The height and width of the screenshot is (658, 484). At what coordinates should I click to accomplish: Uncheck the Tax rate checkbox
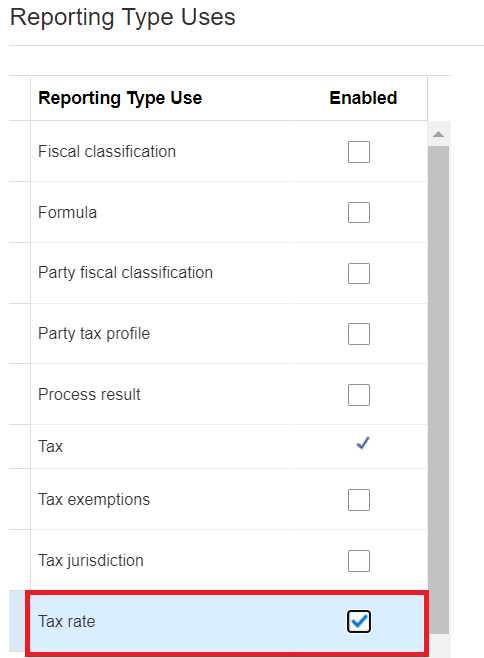tap(358, 621)
